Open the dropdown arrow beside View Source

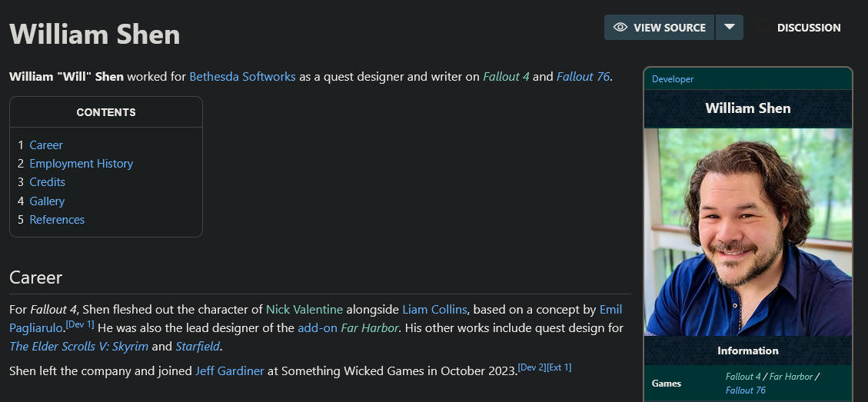point(729,27)
